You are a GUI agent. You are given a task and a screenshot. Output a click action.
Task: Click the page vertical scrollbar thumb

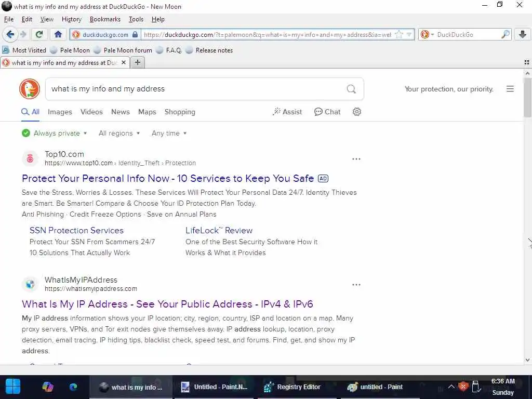[527, 97]
